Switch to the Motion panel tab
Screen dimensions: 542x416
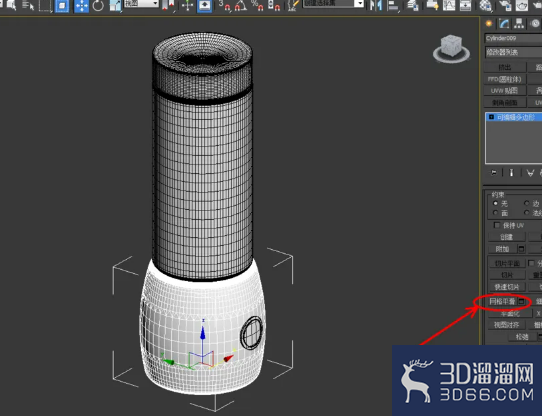pos(535,23)
